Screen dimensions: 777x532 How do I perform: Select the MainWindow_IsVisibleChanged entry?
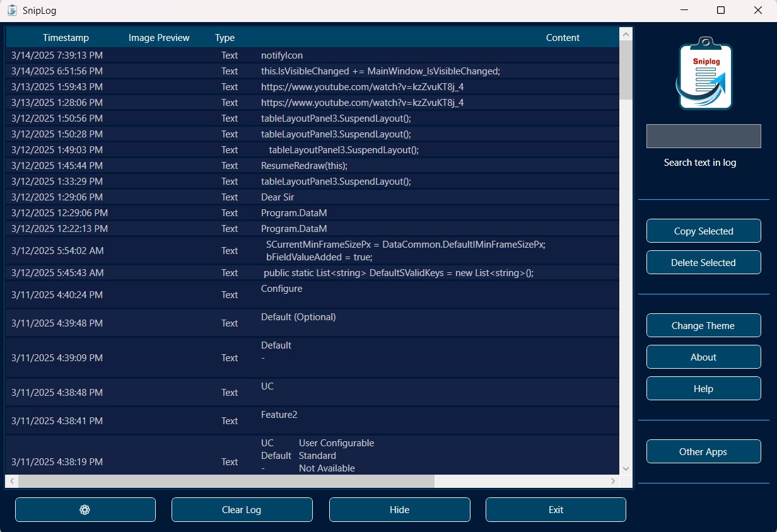[x=313, y=71]
